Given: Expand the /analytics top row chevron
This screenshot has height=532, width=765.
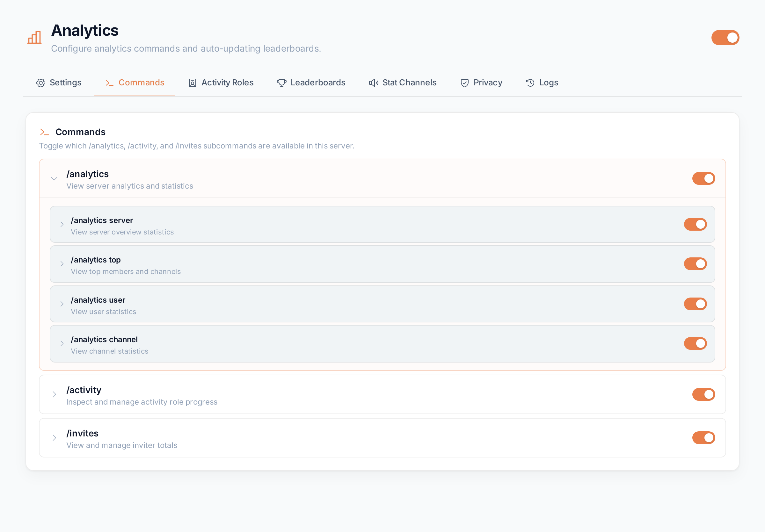Looking at the screenshot, I should [x=62, y=264].
